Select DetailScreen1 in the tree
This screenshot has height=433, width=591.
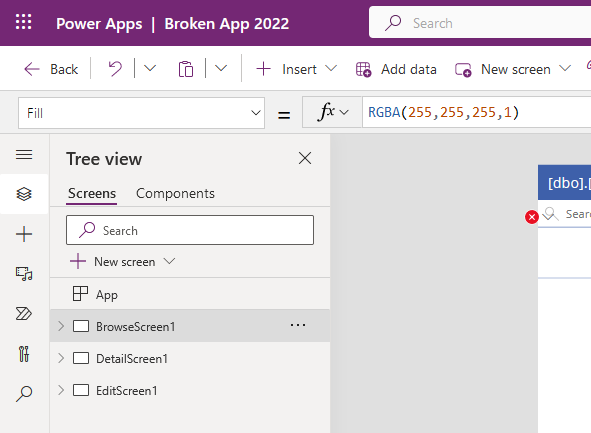[190, 358]
